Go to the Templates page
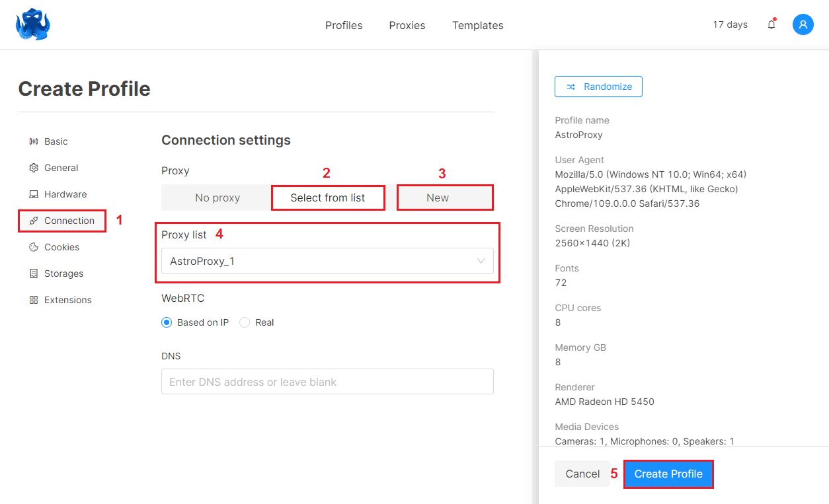The height and width of the screenshot is (504, 829). (x=478, y=25)
